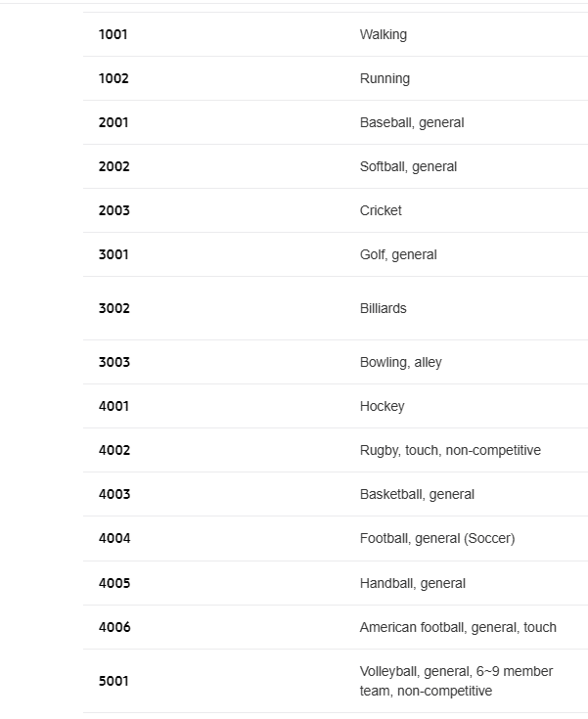Click the Billiards activity text
This screenshot has width=588, height=719.
pyautogui.click(x=383, y=308)
